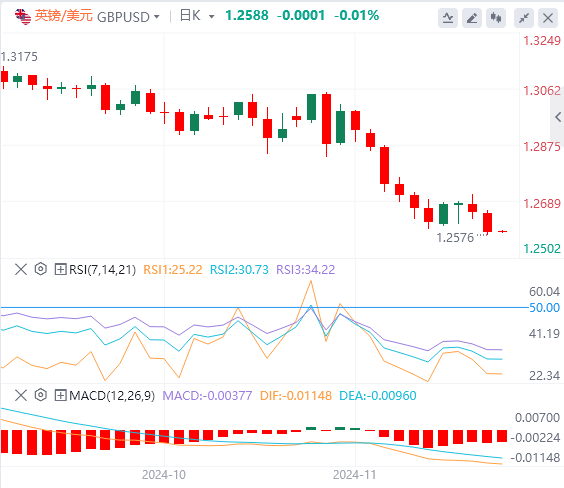This screenshot has height=488, width=564.
Task: Collapse chart with shrink arrows icon
Action: 524,18
